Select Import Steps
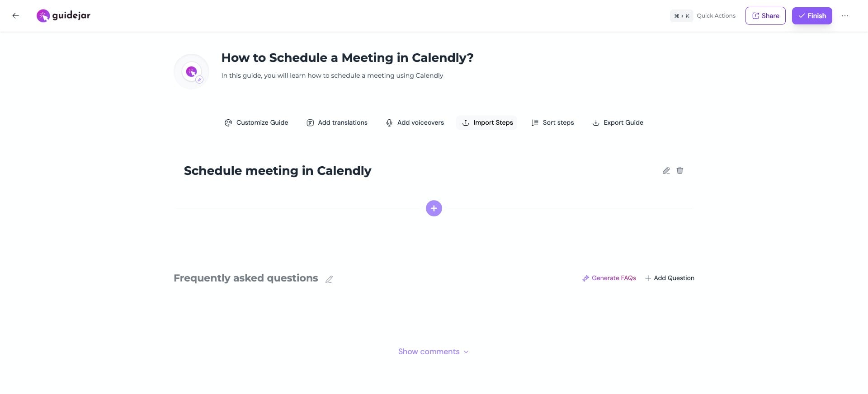Viewport: 868px width, 394px height. coord(487,122)
